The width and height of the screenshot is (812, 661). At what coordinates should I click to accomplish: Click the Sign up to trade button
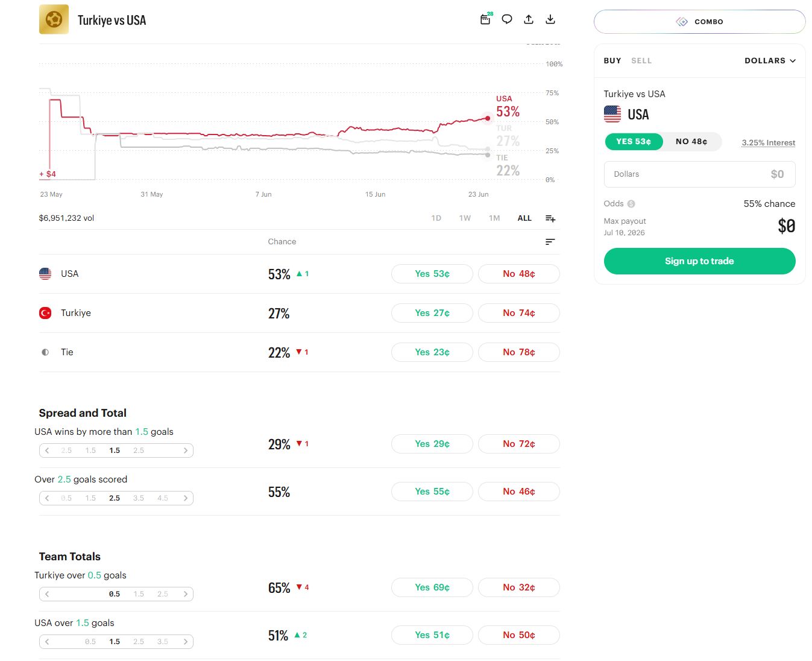click(x=699, y=261)
